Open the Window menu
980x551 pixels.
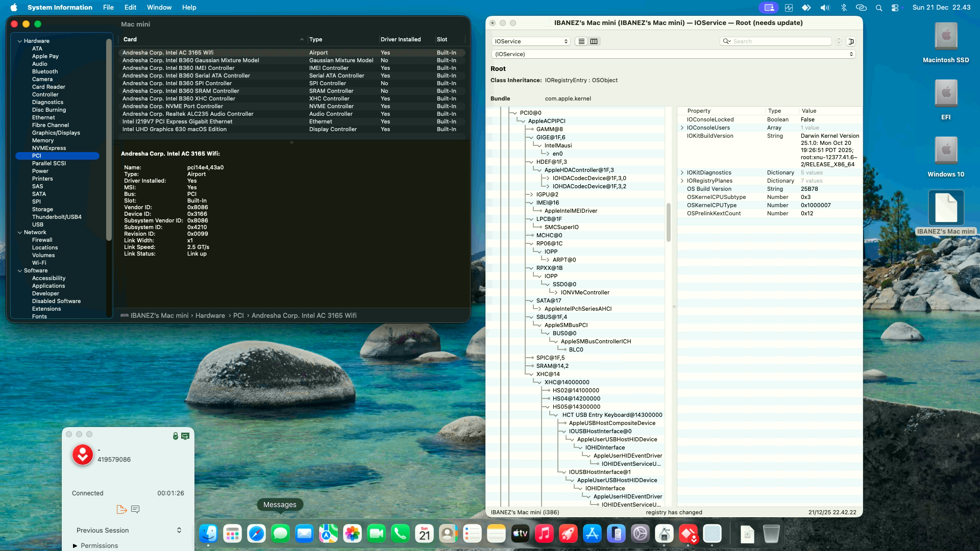click(159, 7)
